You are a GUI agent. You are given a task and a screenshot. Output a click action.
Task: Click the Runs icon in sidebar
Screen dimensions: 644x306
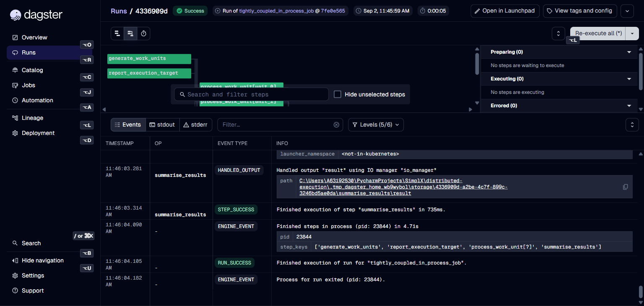(x=15, y=52)
